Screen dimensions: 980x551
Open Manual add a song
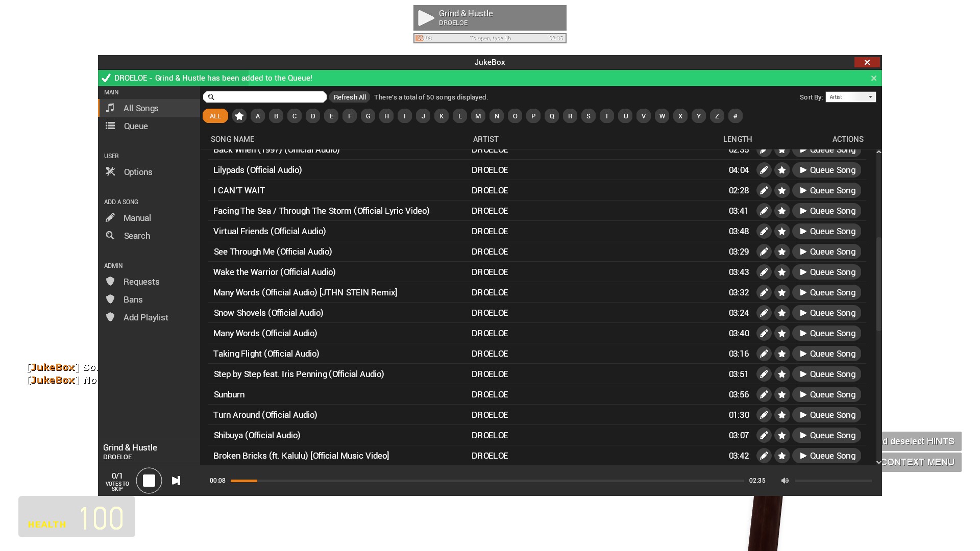[149, 218]
